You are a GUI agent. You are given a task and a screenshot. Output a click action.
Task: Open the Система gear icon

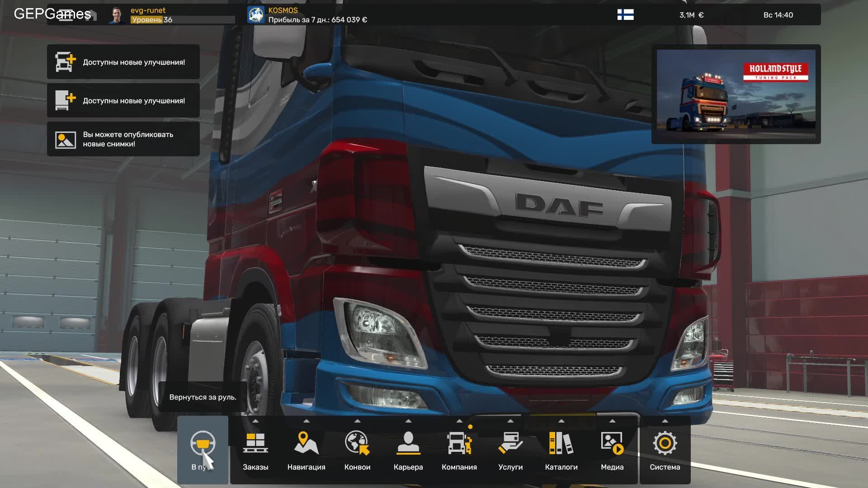665,443
